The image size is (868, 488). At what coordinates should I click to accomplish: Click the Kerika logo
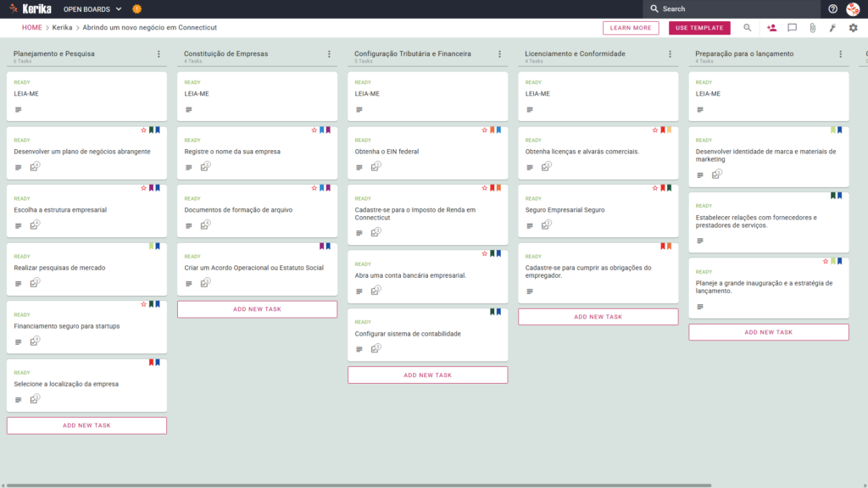[x=31, y=8]
